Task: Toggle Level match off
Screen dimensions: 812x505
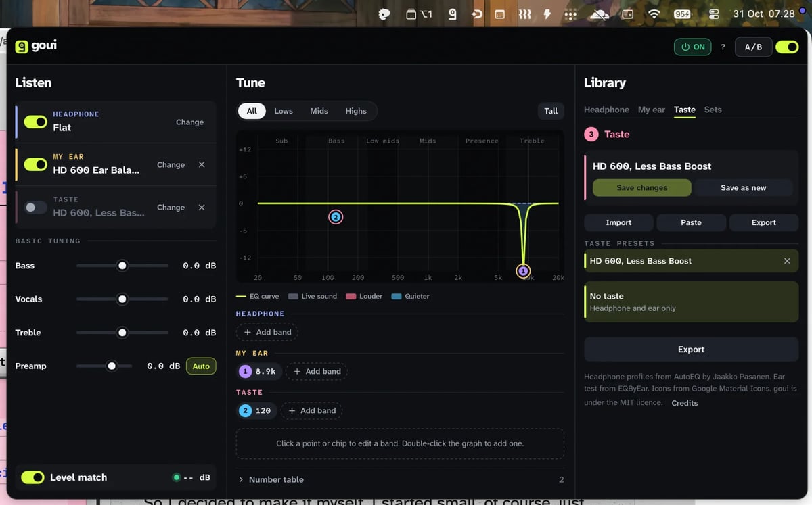Action: [32, 477]
